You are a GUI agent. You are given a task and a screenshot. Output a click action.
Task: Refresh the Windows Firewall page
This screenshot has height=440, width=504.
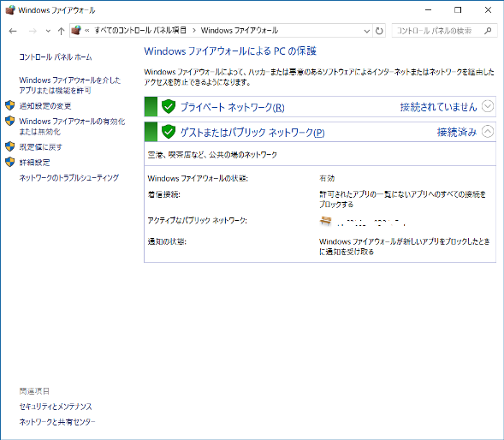(379, 31)
